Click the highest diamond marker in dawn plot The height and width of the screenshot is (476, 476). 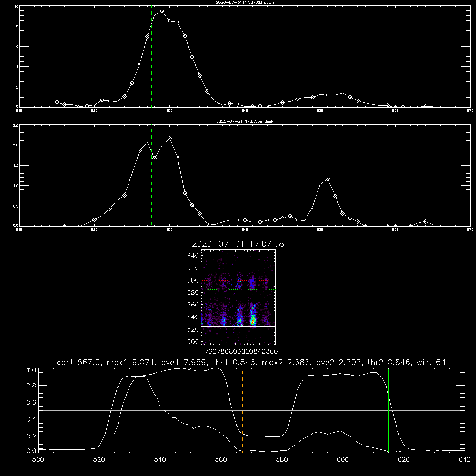pyautogui.click(x=162, y=11)
